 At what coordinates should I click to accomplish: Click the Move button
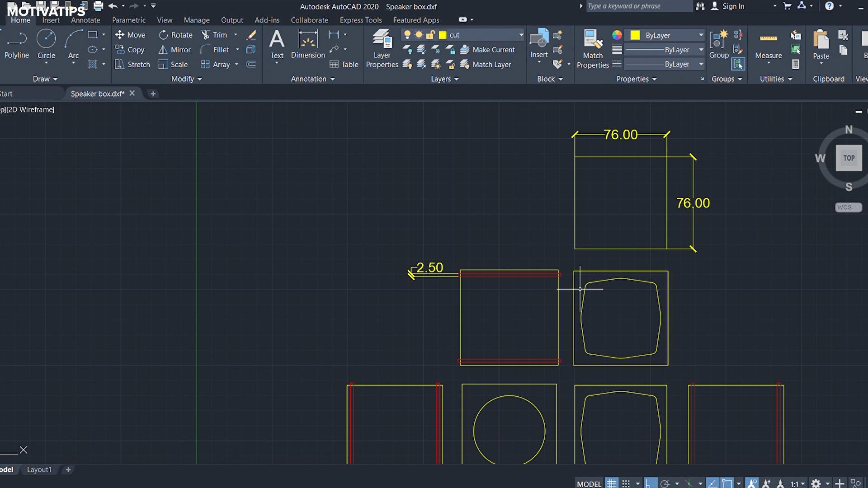[x=130, y=35]
